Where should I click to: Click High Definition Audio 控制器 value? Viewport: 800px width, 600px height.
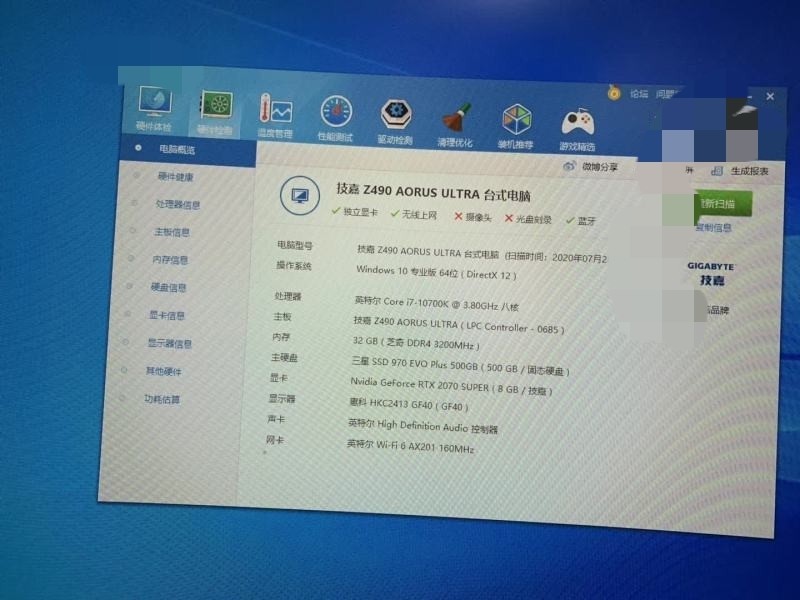[x=422, y=426]
